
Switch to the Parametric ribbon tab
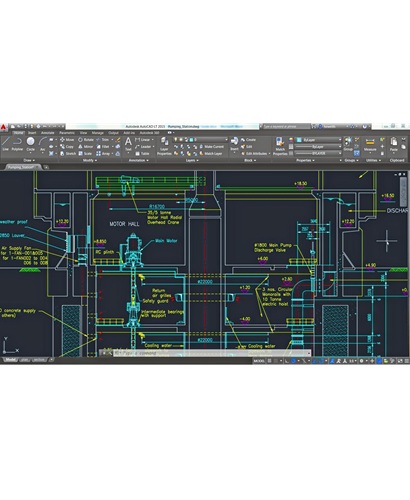67,133
